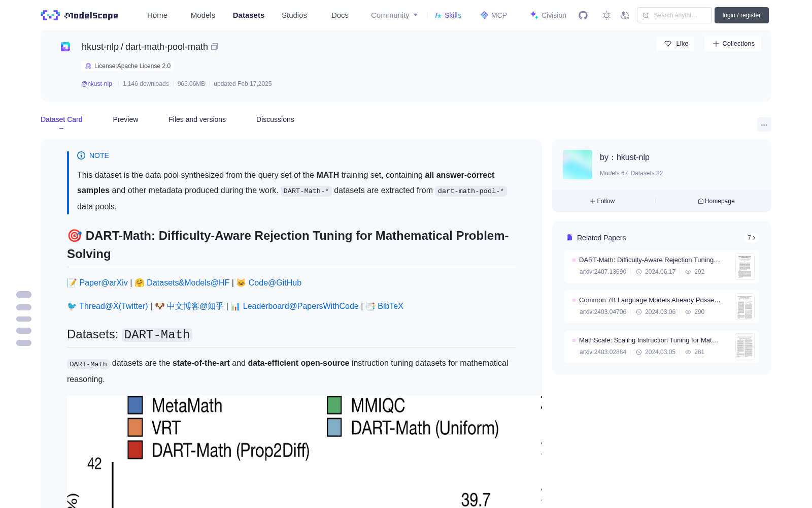
Task: Click the NOTE info icon
Action: [81, 155]
